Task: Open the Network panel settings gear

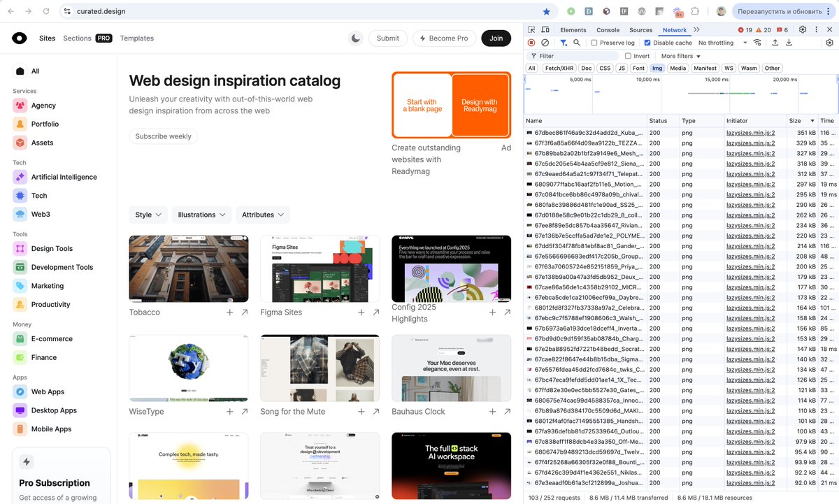Action: tap(829, 43)
